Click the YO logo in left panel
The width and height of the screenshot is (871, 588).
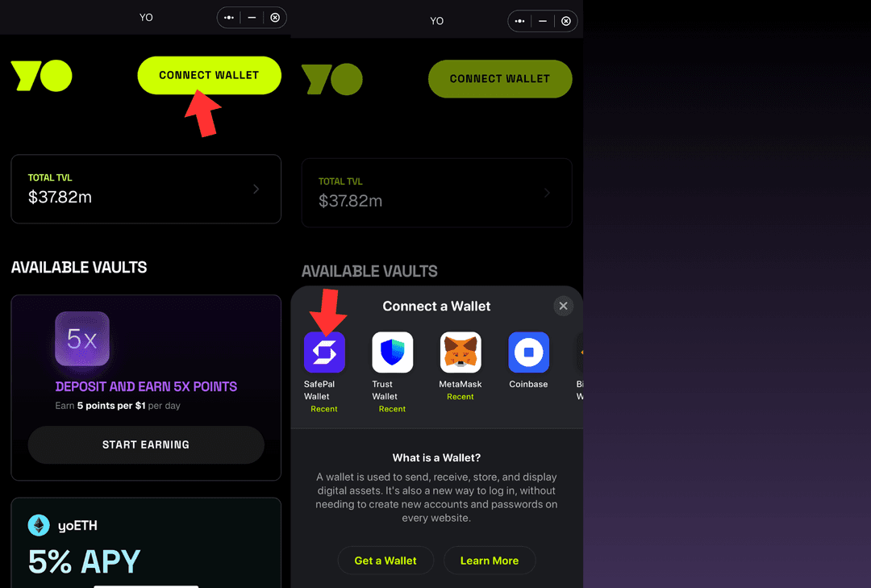pyautogui.click(x=42, y=76)
